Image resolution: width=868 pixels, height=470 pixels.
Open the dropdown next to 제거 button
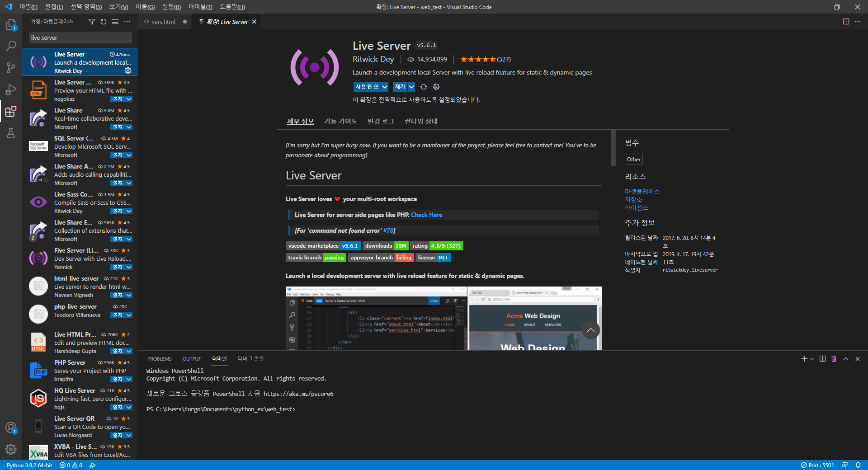pyautogui.click(x=410, y=86)
